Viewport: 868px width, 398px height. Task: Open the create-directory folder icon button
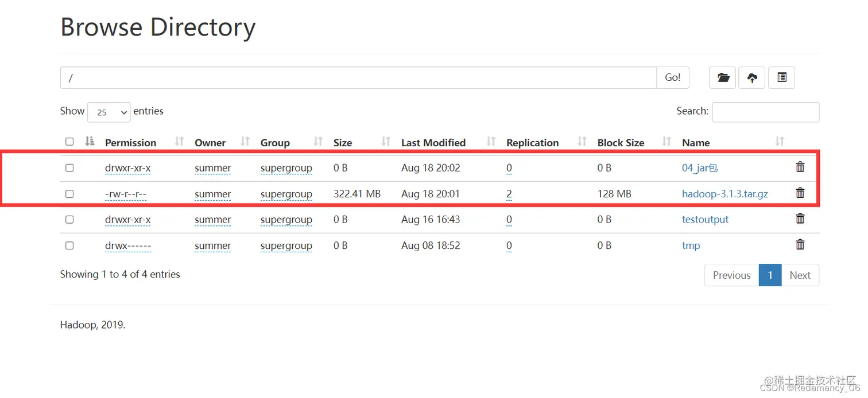722,77
